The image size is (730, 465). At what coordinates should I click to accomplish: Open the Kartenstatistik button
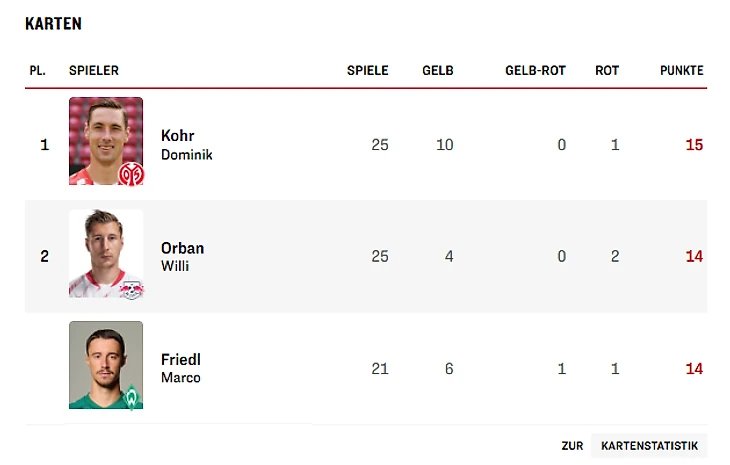(649, 445)
